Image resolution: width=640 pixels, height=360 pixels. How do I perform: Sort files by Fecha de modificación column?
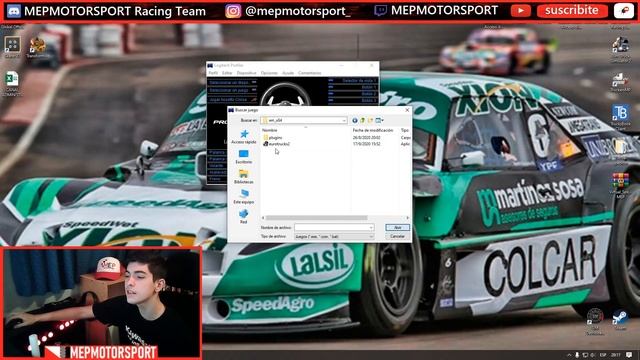click(x=373, y=130)
